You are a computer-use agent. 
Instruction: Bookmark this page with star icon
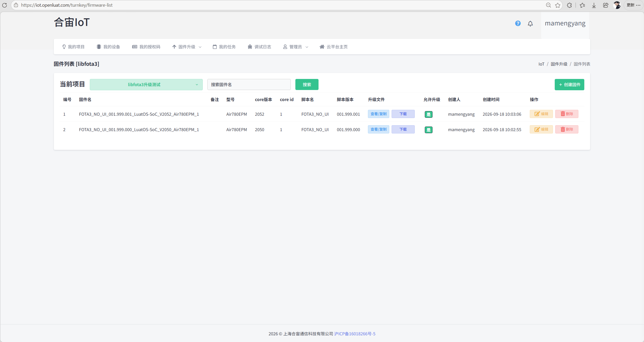[558, 5]
